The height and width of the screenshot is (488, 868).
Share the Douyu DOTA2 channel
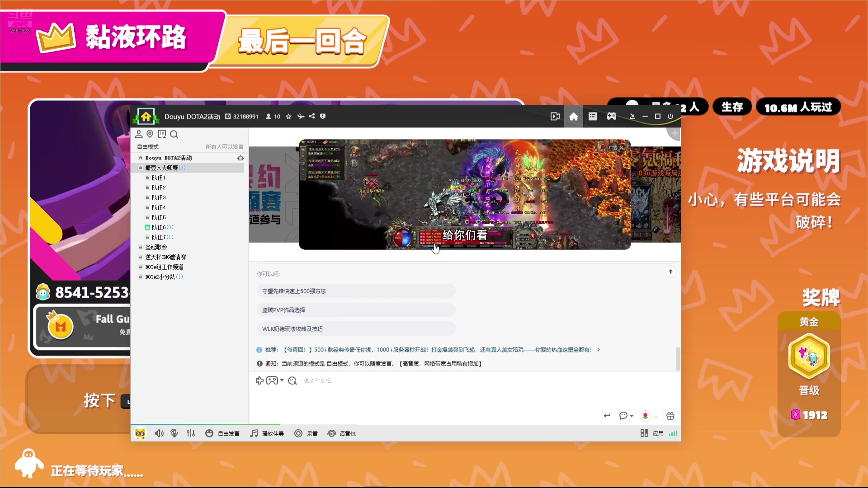312,117
